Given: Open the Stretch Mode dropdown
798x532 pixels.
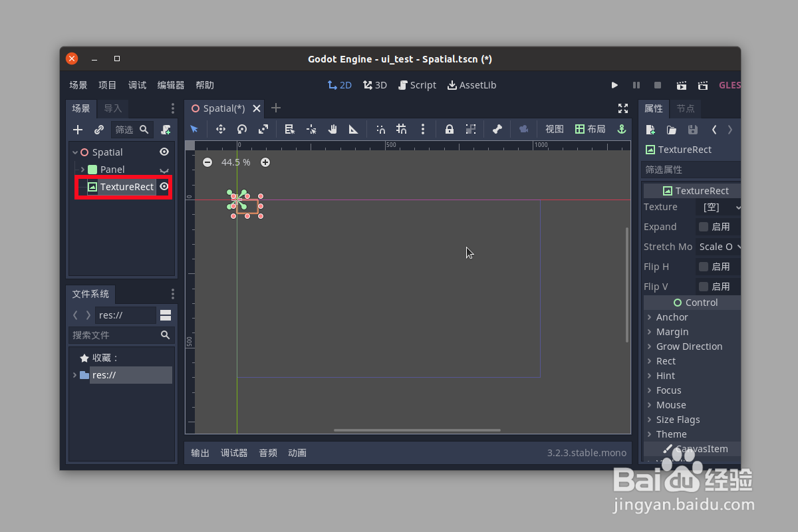Looking at the screenshot, I should click(x=719, y=247).
